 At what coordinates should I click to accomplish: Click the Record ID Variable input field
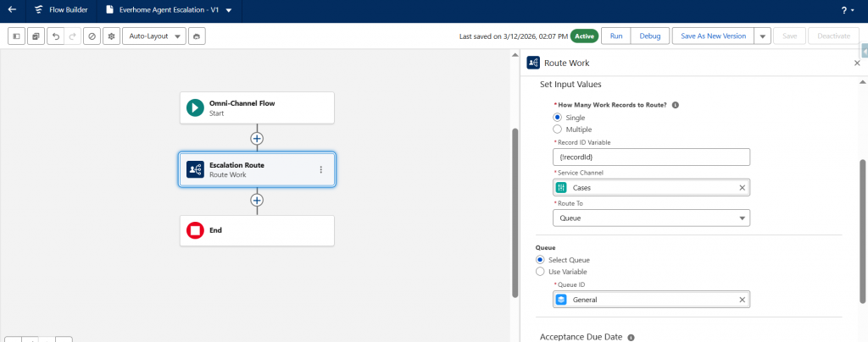pos(650,157)
